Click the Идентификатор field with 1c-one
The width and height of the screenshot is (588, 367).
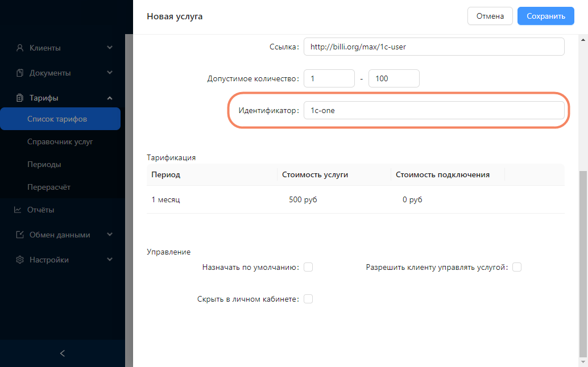434,110
